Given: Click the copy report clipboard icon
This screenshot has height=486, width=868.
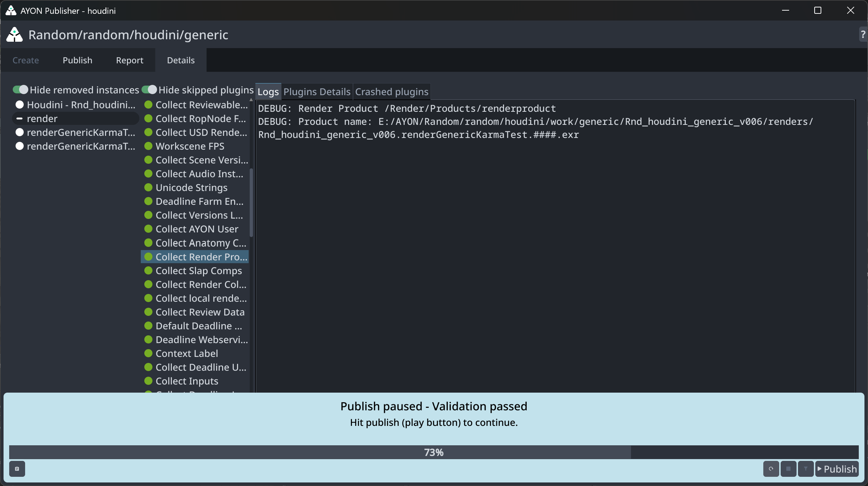Looking at the screenshot, I should point(17,469).
